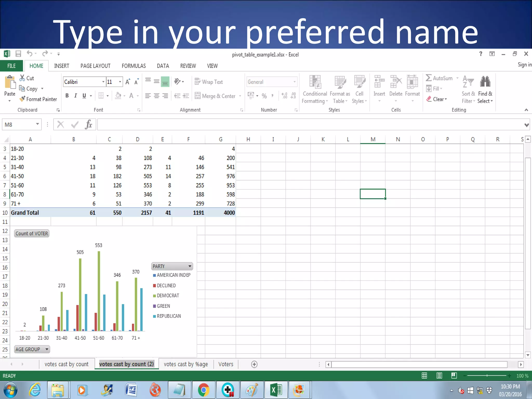532x399 pixels.
Task: Toggle top align for cell text
Action: pos(148,80)
